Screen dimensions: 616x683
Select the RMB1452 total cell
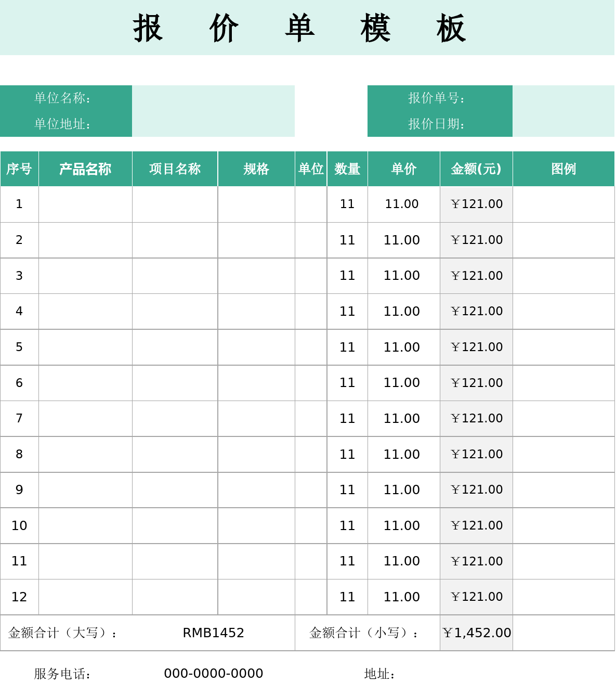point(213,633)
